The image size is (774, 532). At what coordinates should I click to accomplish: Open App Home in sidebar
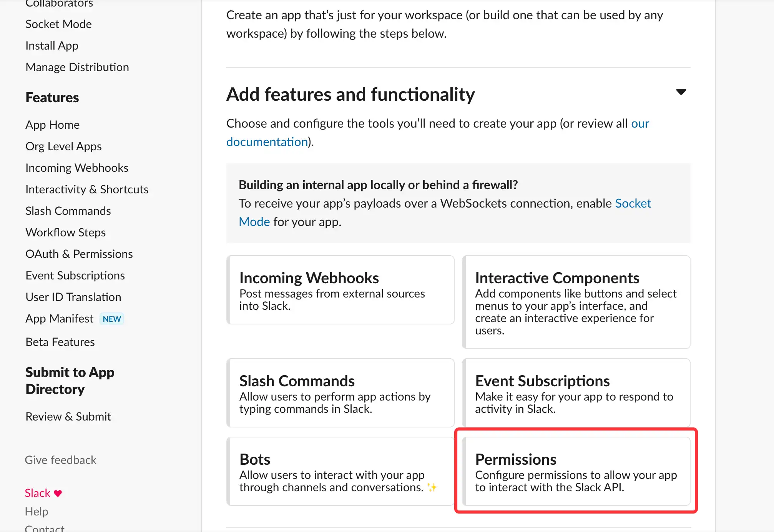pyautogui.click(x=52, y=125)
